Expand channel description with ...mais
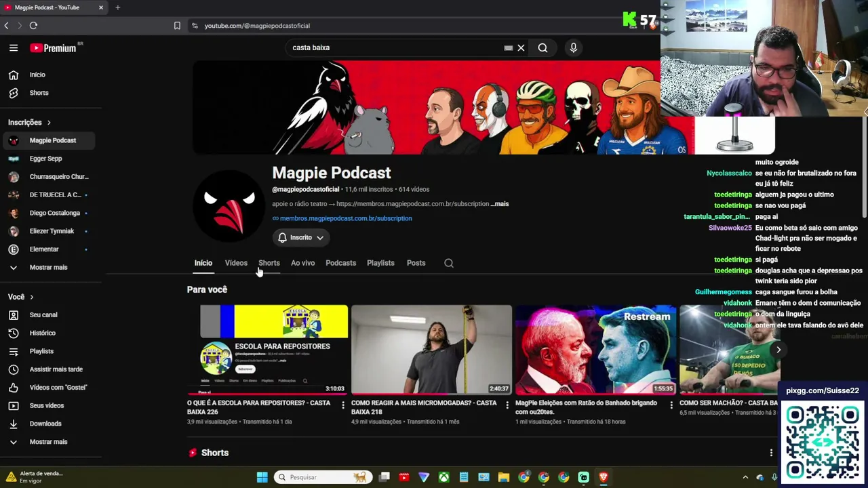This screenshot has height=488, width=868. (500, 204)
